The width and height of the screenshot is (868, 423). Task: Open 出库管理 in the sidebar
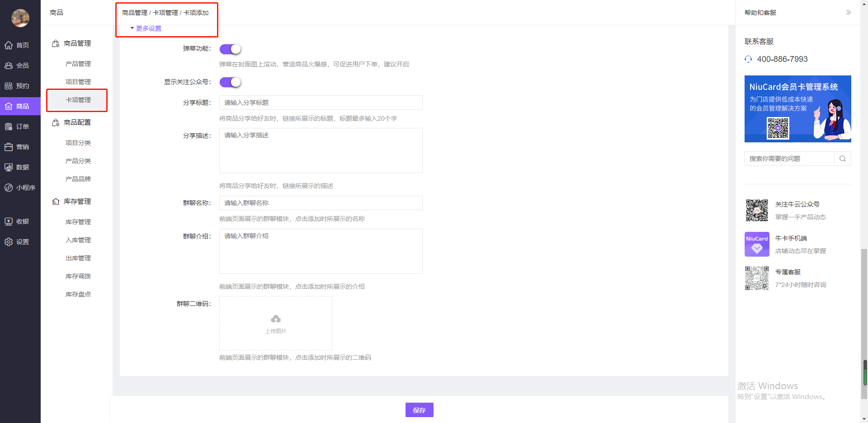[x=78, y=258]
